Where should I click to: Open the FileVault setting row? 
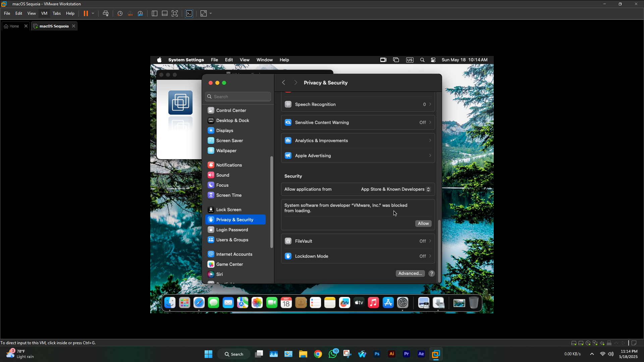coord(358,241)
